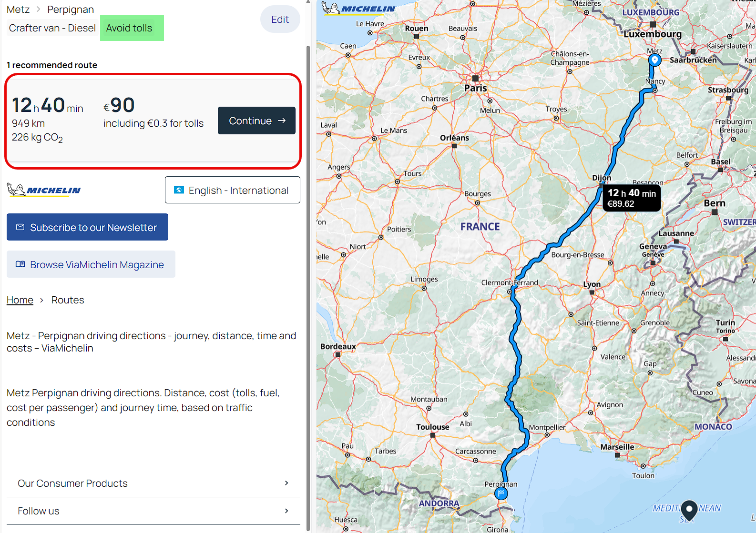Click the Edit route button

(x=280, y=20)
